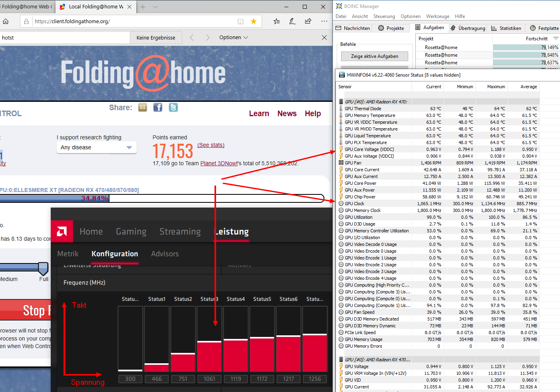Select the Konfiguration sub-tab
Viewport: 560px width, 392px height.
coord(115,254)
